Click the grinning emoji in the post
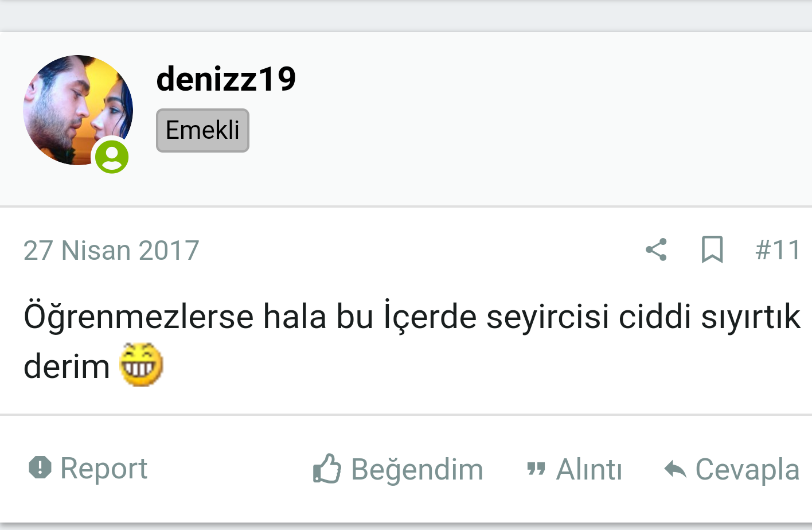This screenshot has height=530, width=812. [x=141, y=365]
